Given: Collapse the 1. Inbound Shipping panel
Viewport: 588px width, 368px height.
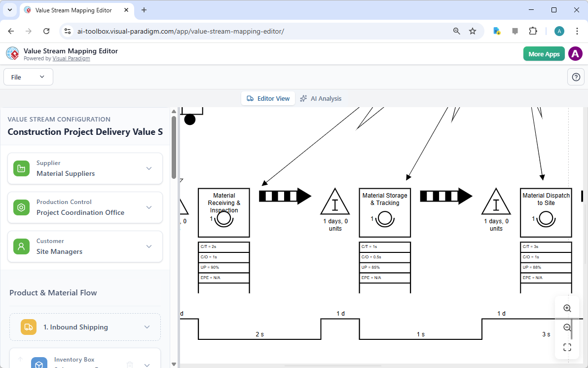Looking at the screenshot, I should 147,327.
